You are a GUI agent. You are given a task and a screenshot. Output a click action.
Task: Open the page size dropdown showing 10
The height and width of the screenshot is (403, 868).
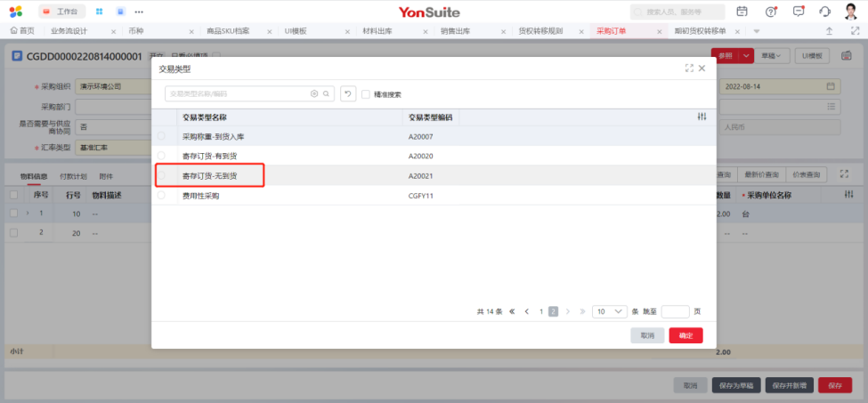pyautogui.click(x=610, y=311)
